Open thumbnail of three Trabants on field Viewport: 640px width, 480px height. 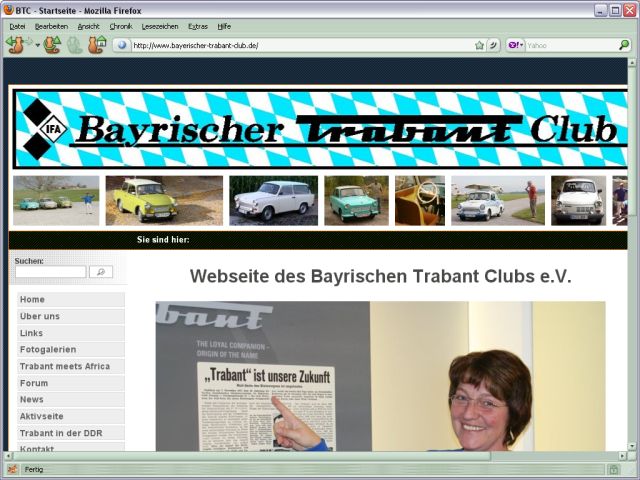(x=56, y=200)
